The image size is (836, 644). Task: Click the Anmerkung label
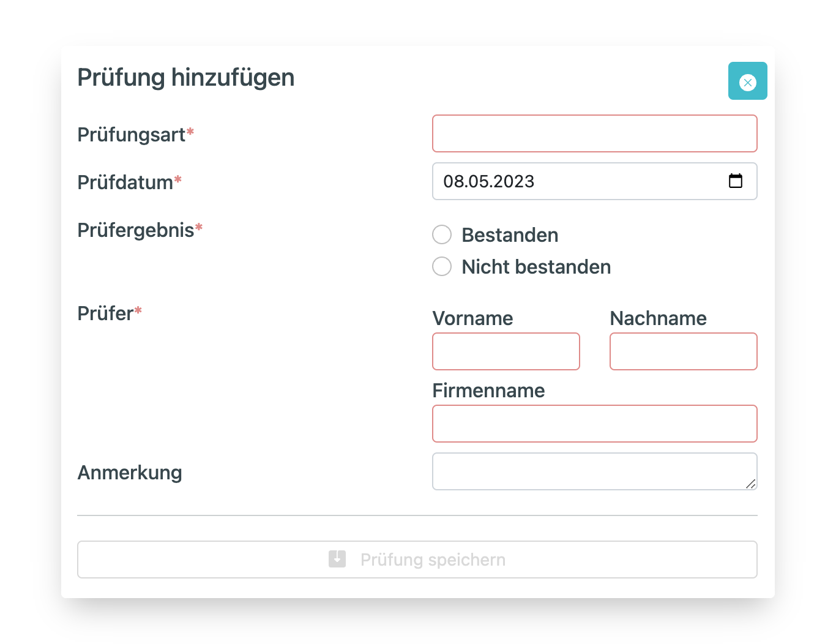(130, 473)
